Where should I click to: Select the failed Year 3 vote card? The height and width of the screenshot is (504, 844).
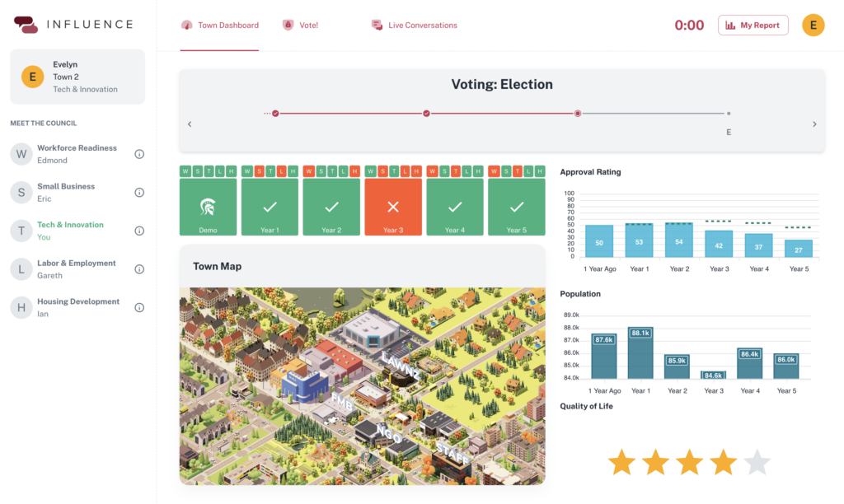pyautogui.click(x=393, y=208)
